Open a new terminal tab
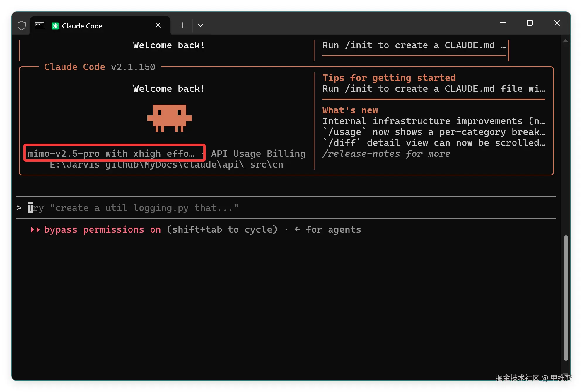 (183, 25)
